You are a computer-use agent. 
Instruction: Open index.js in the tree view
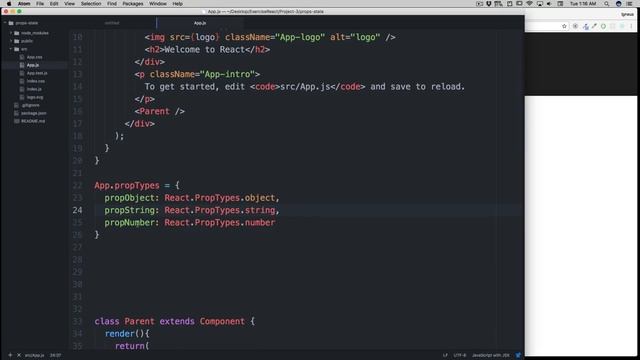tap(34, 89)
